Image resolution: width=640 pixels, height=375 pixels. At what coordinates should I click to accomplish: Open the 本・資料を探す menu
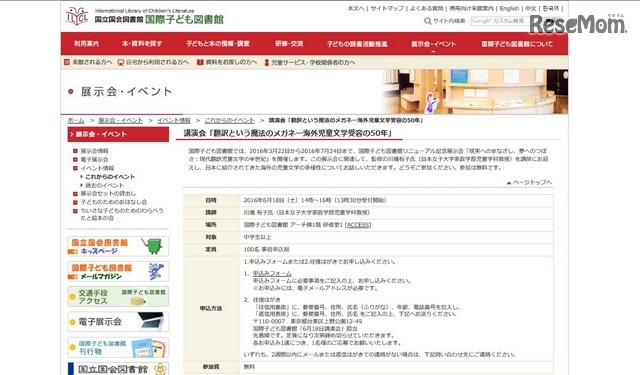142,44
